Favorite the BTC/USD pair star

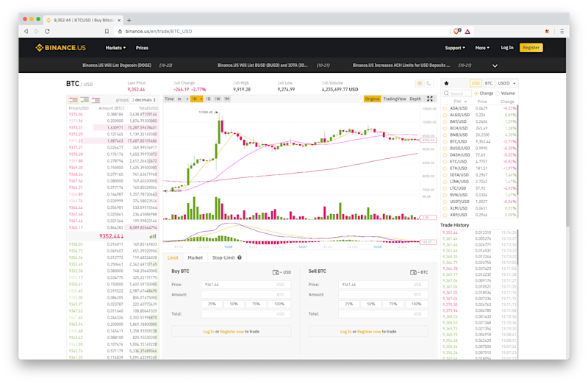click(x=445, y=141)
